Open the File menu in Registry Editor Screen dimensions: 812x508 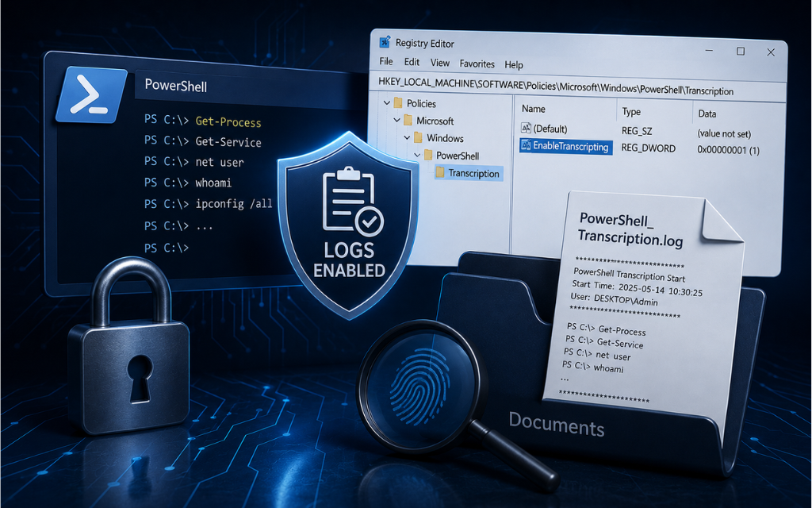tap(386, 61)
